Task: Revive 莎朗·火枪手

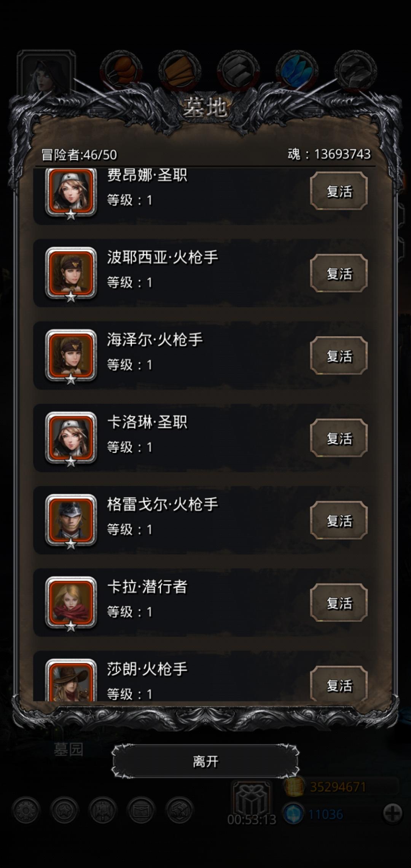Action: tap(339, 685)
